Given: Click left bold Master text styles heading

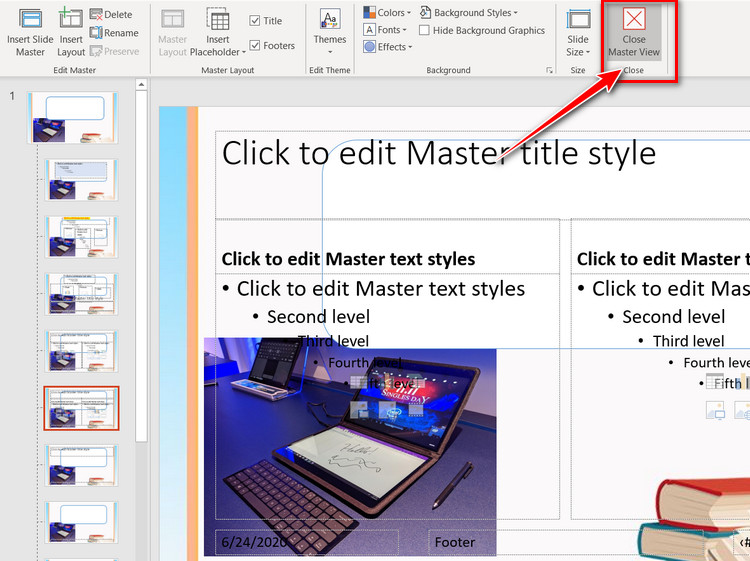Looking at the screenshot, I should click(348, 259).
